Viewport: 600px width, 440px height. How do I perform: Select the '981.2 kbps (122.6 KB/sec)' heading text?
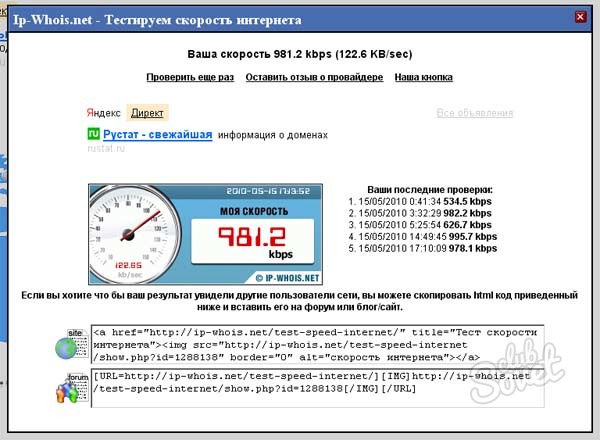343,54
